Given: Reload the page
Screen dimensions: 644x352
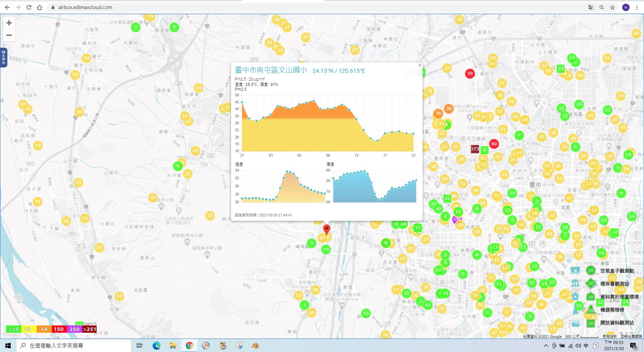Looking at the screenshot, I should (x=29, y=7).
